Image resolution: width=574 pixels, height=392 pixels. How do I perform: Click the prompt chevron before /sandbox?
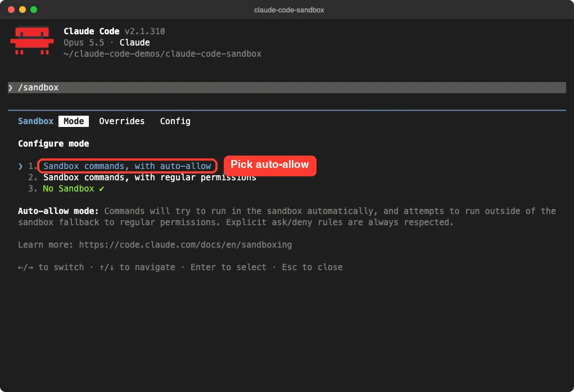tap(11, 88)
